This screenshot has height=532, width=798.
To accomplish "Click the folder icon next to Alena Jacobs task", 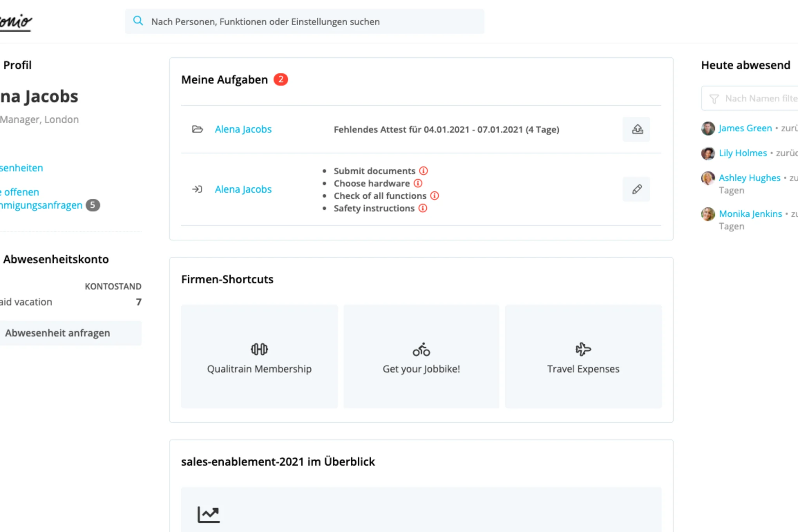I will pos(198,129).
